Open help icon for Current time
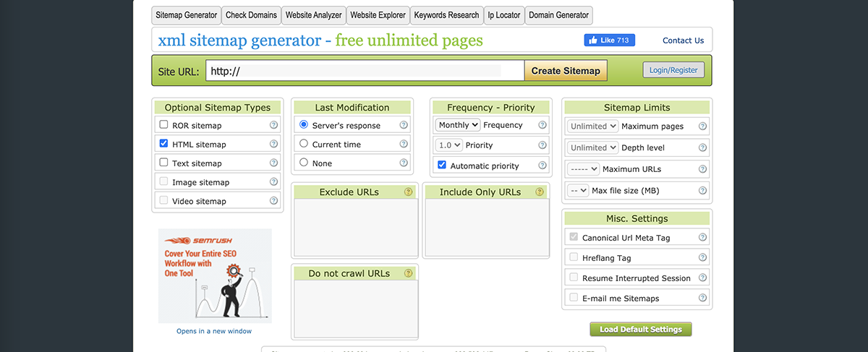This screenshot has width=868, height=352. pos(404,144)
